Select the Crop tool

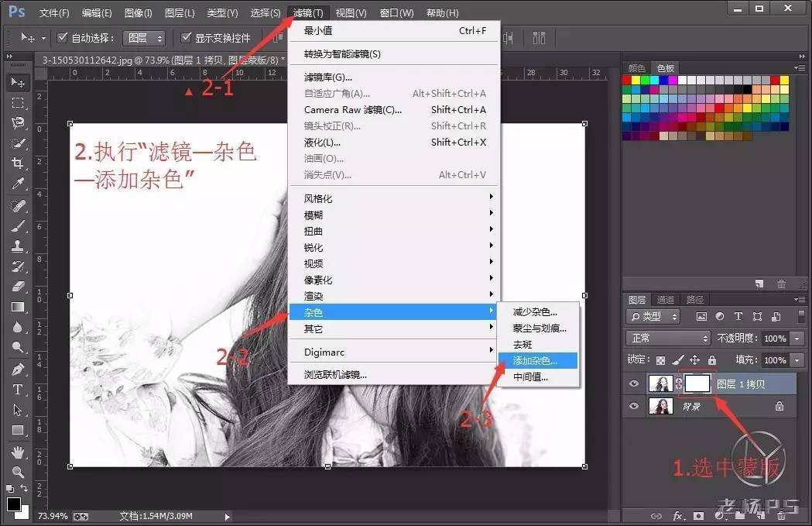point(18,163)
